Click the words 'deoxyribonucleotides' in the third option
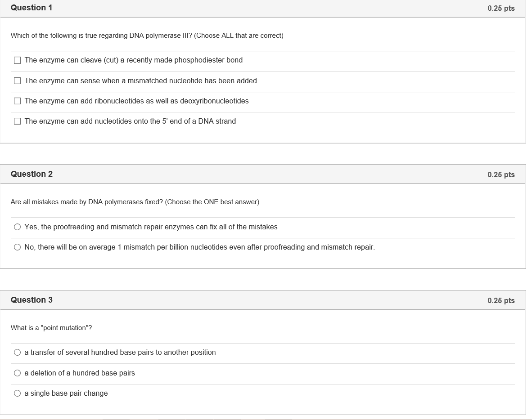 214,101
